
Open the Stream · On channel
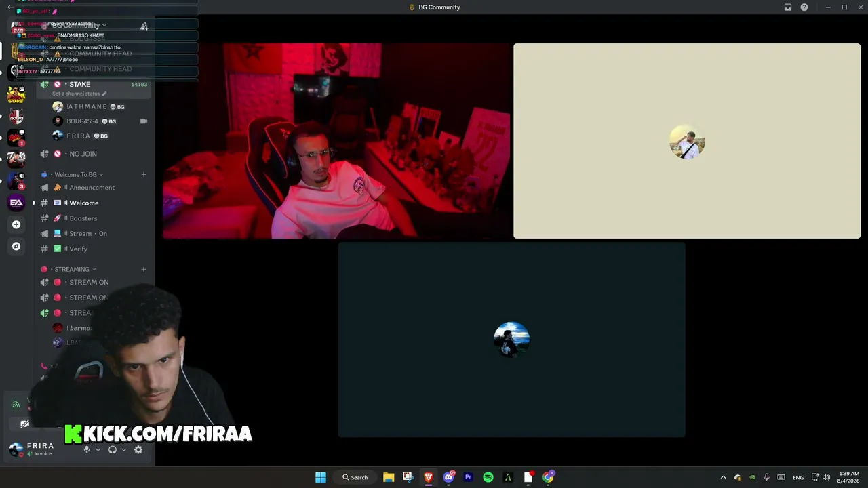coord(94,234)
